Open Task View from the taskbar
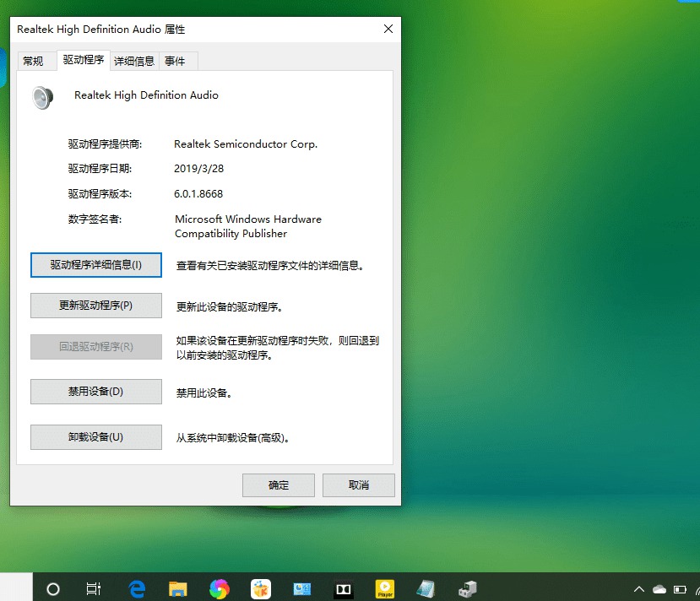This screenshot has width=700, height=601. click(x=93, y=589)
